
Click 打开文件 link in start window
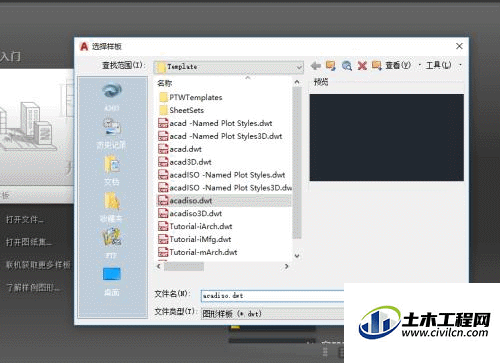pos(25,220)
